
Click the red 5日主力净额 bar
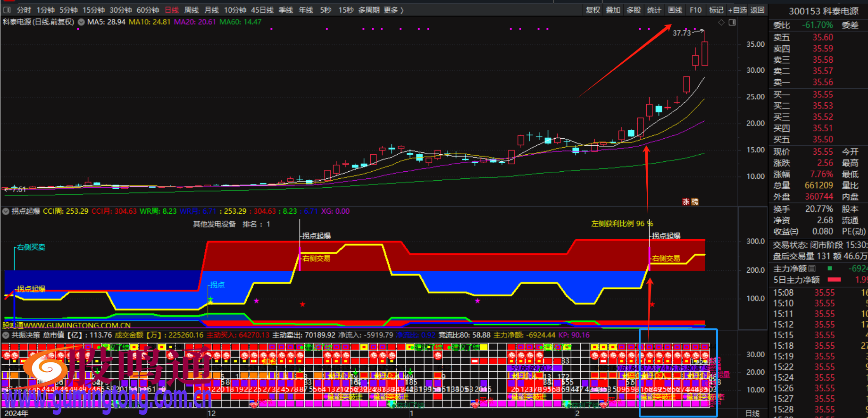coord(834,280)
